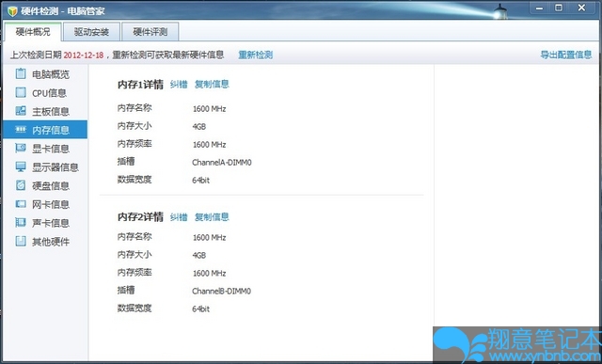Click the 电脑概览 clipboard icon
Viewport: 602px width, 364px height.
pos(21,73)
